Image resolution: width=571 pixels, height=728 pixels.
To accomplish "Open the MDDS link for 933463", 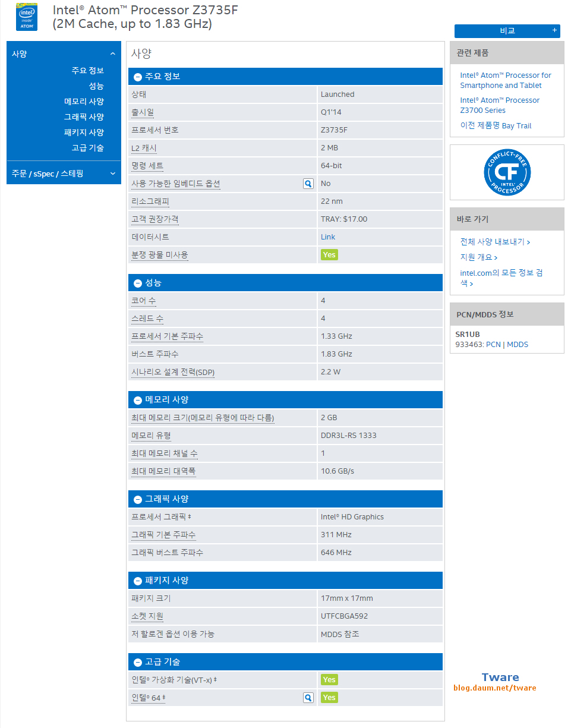I will coord(518,345).
